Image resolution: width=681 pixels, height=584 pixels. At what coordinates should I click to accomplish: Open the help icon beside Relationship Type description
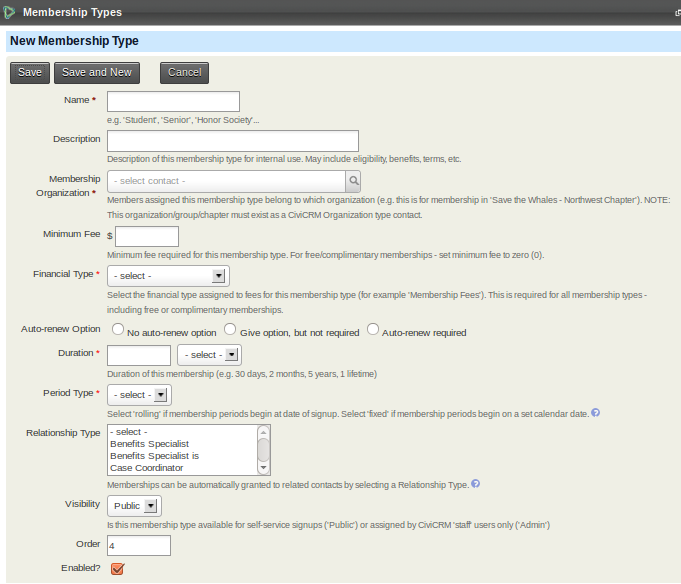[475, 484]
